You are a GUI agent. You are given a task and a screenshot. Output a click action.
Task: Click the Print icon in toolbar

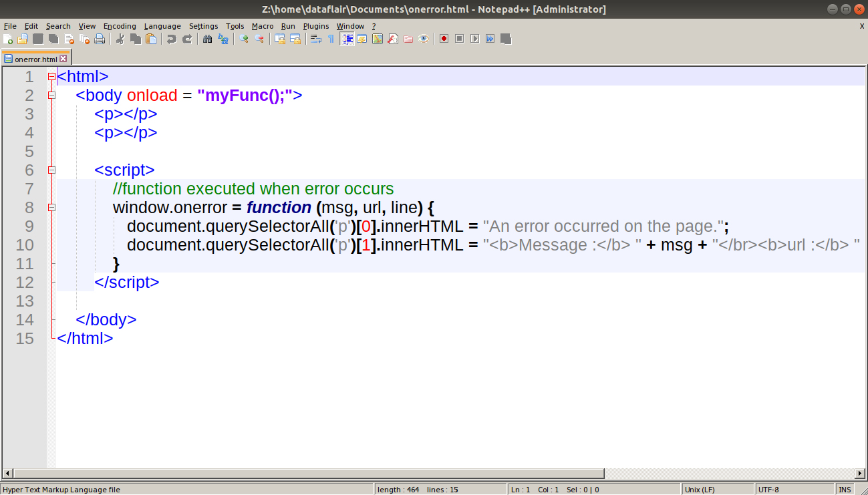point(100,39)
